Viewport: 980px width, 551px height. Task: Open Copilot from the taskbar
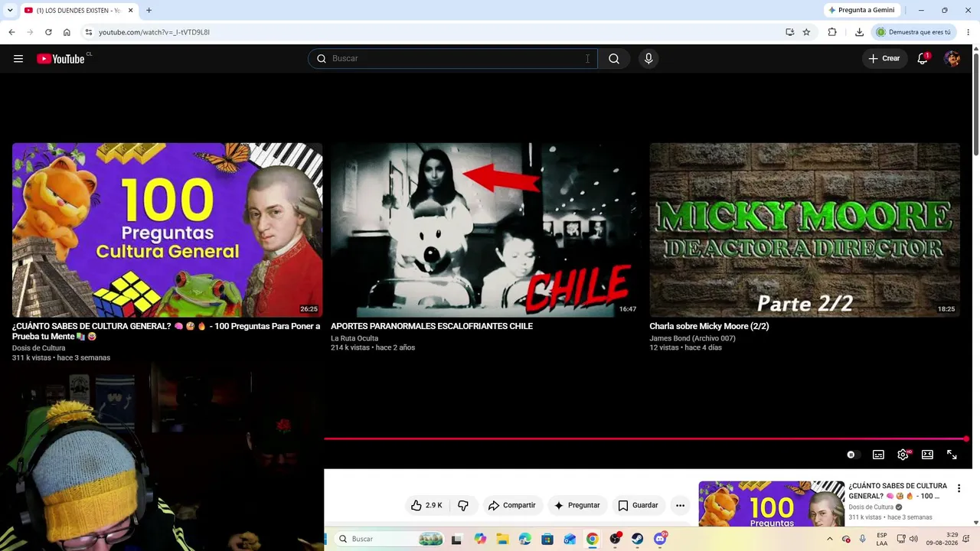click(x=480, y=539)
